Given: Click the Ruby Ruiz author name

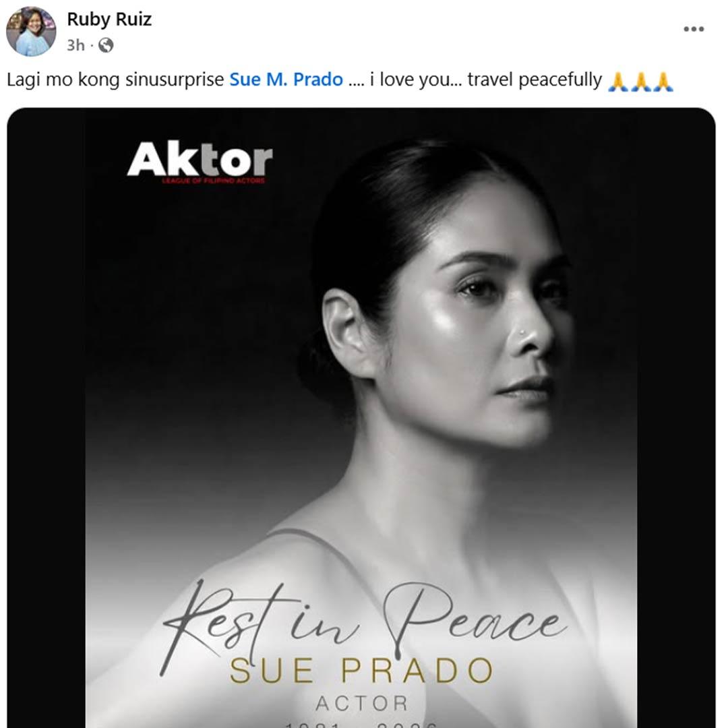Looking at the screenshot, I should coord(109,19).
